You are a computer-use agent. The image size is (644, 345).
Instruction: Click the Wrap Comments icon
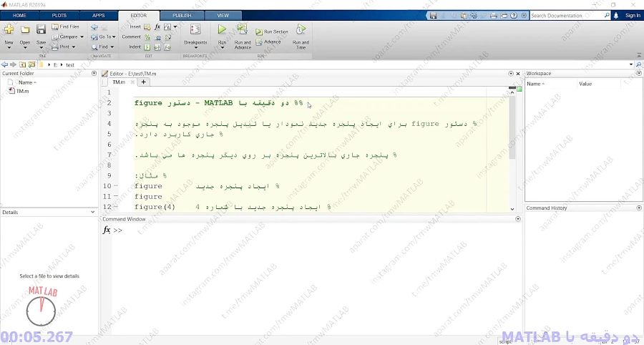coord(167,37)
